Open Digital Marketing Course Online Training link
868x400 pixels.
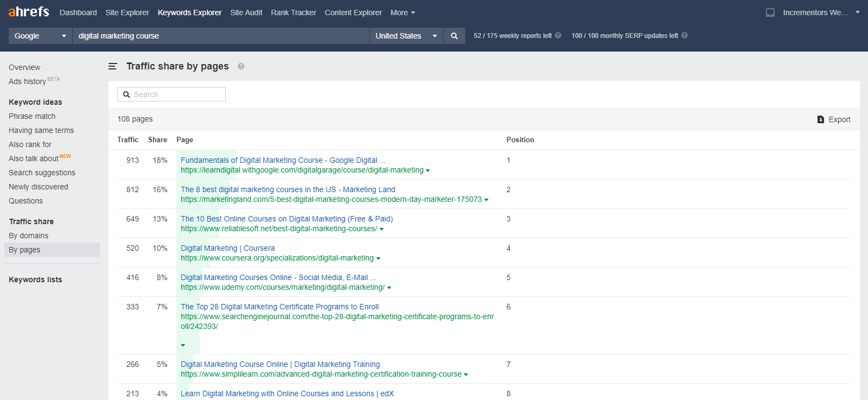point(280,364)
